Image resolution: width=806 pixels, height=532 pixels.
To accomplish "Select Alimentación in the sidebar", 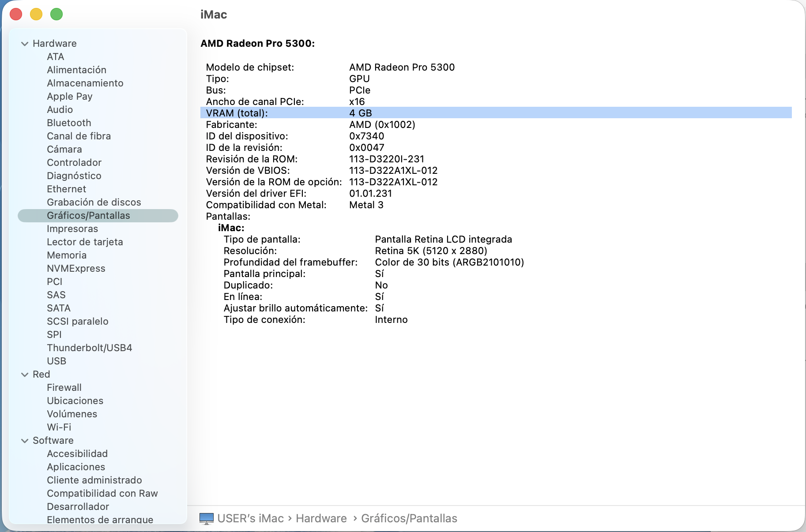I will coord(76,70).
